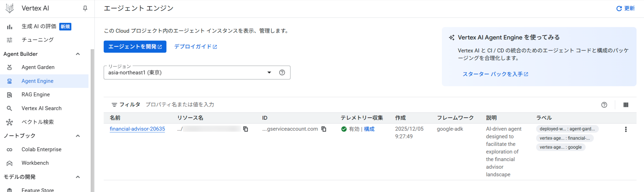Screen dimensions: 644x192
Task: Open financial-advisor-20635 agent link
Action: pyautogui.click(x=137, y=129)
